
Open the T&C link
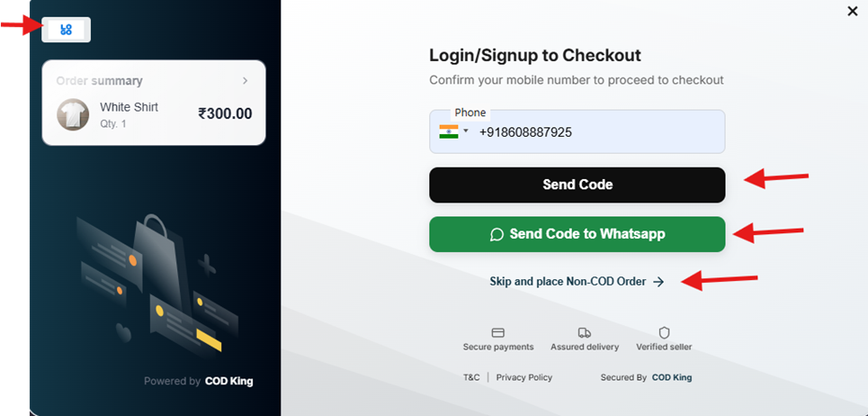pos(471,377)
